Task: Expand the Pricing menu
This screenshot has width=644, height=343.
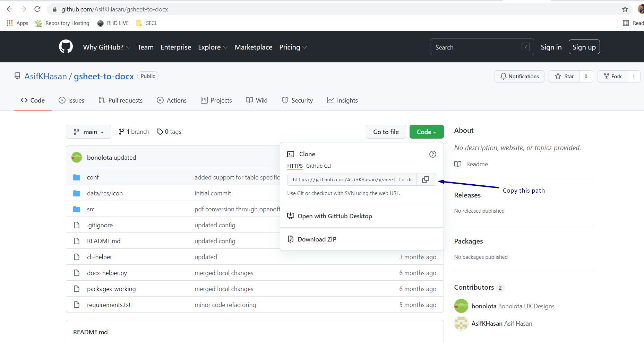Action: point(293,47)
